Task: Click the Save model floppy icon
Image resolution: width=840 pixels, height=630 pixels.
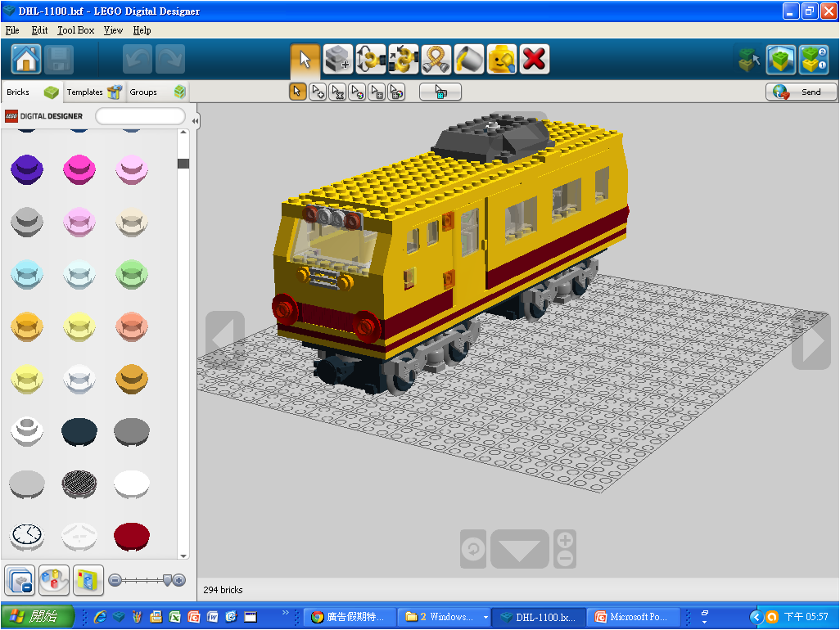Action: tap(59, 59)
